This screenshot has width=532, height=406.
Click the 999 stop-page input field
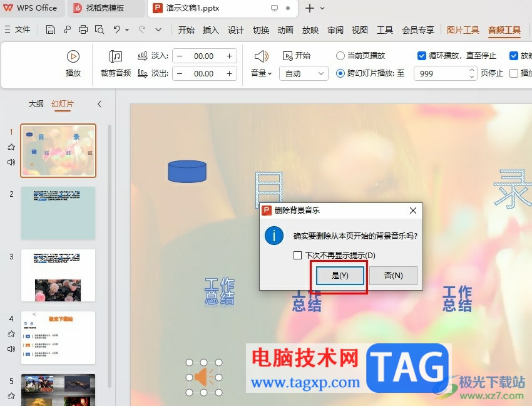[441, 73]
